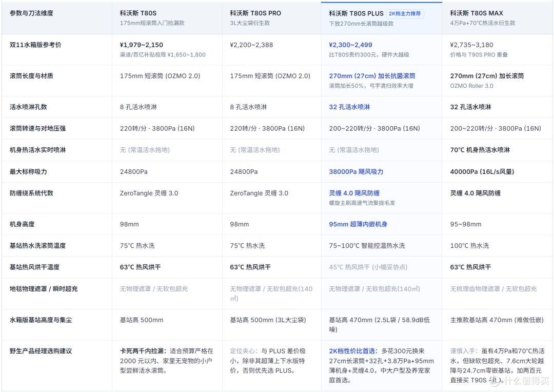Click the ¥1,979~2,150 price

click(x=142, y=45)
